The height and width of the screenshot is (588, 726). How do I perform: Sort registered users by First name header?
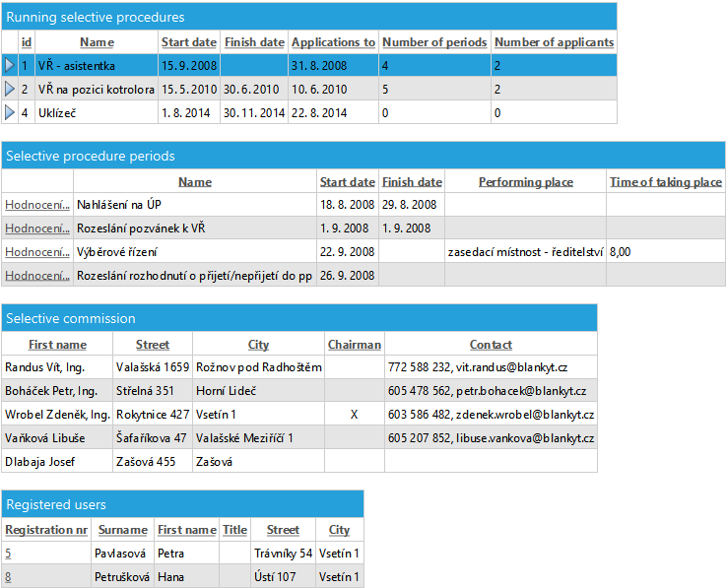187,530
